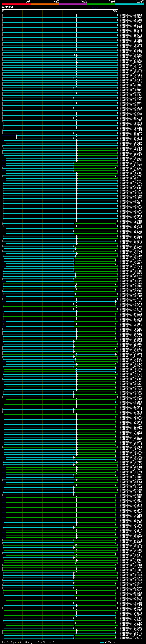Viewport: 146px width, 644px height.
Task: Select the UniRef100_B7DN03 label
Action: click(x=131, y=261)
